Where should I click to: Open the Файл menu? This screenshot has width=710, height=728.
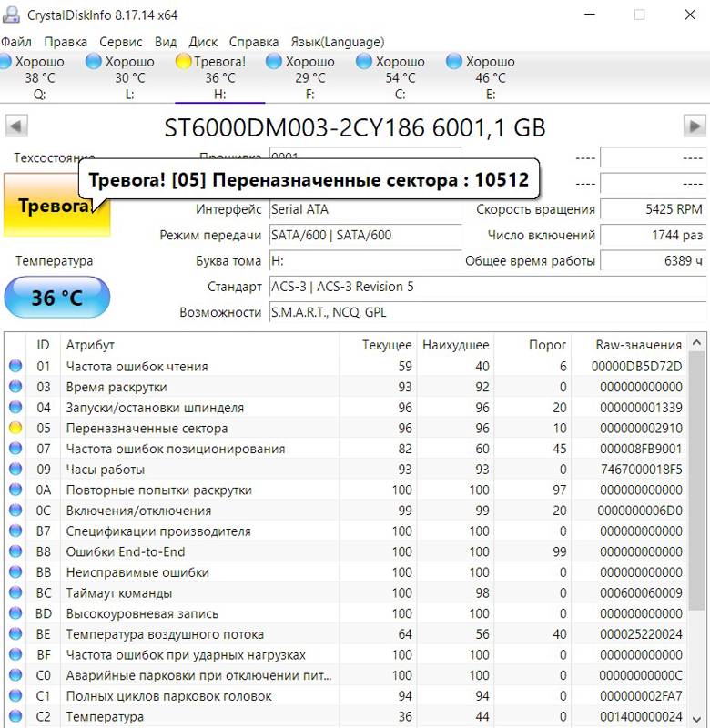[x=15, y=42]
